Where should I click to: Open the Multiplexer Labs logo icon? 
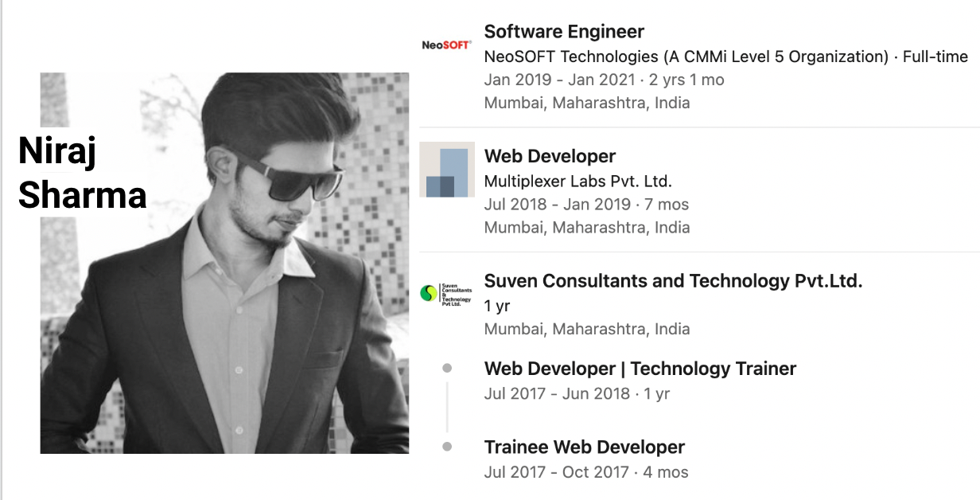click(447, 170)
